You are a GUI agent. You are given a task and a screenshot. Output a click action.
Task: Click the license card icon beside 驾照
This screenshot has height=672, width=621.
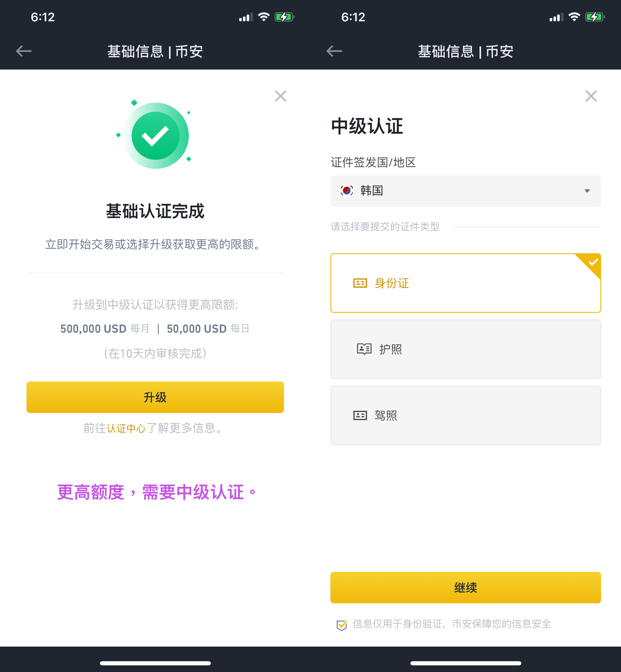[359, 416]
